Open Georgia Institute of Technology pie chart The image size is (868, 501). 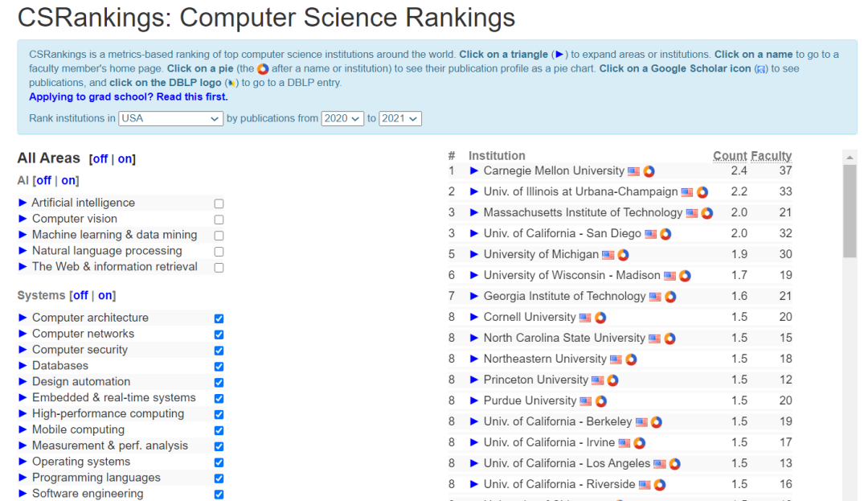click(670, 297)
